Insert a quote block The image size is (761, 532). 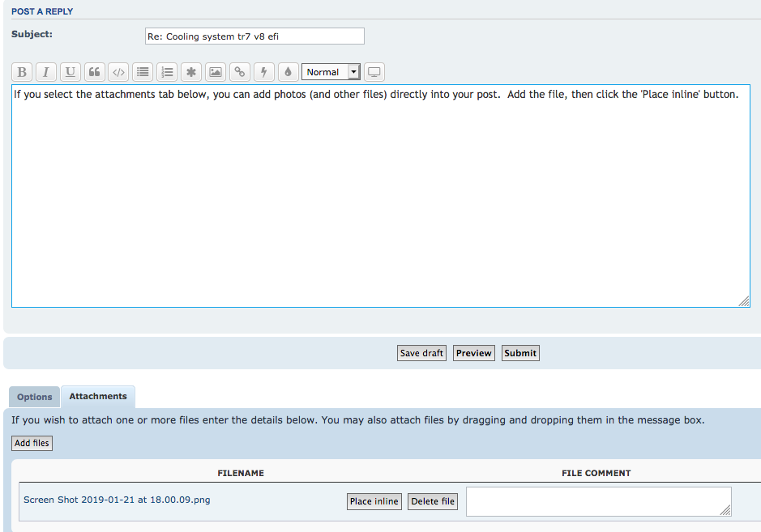click(x=95, y=72)
